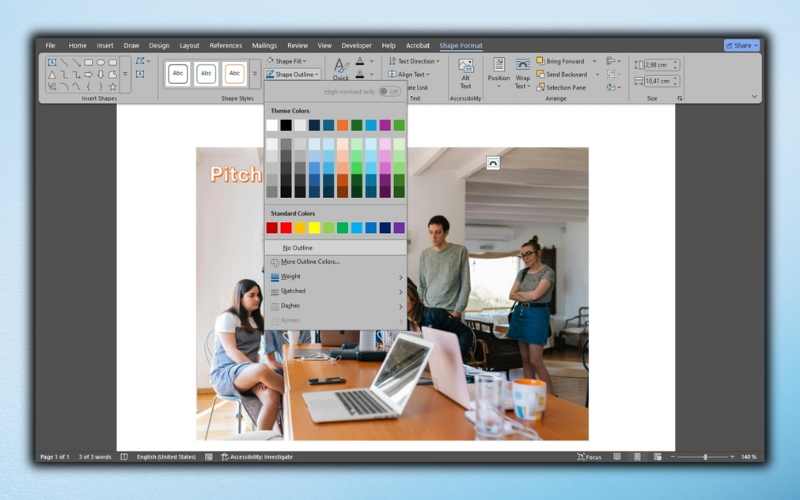800x500 pixels.
Task: Apply the black-outlined Abc shape style
Action: 178,73
